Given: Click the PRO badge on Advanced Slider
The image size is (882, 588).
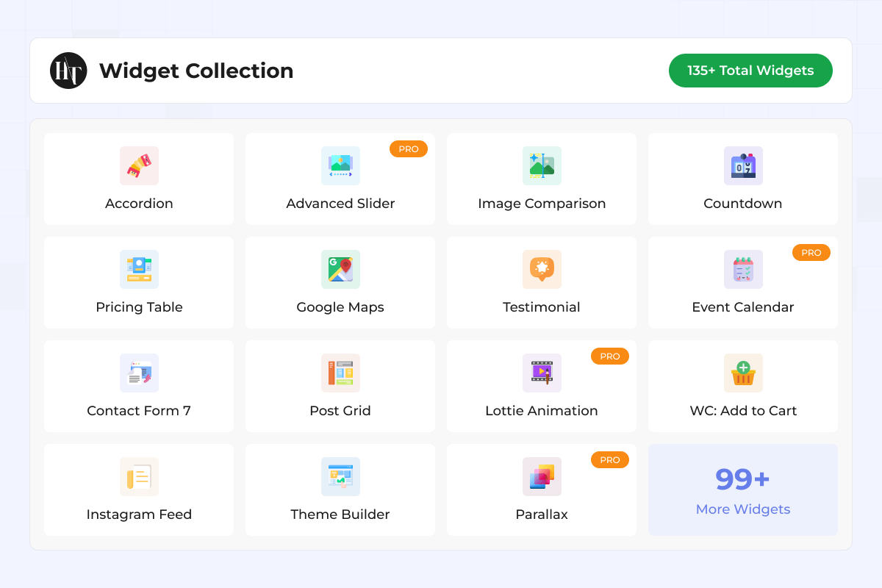Looking at the screenshot, I should point(409,149).
